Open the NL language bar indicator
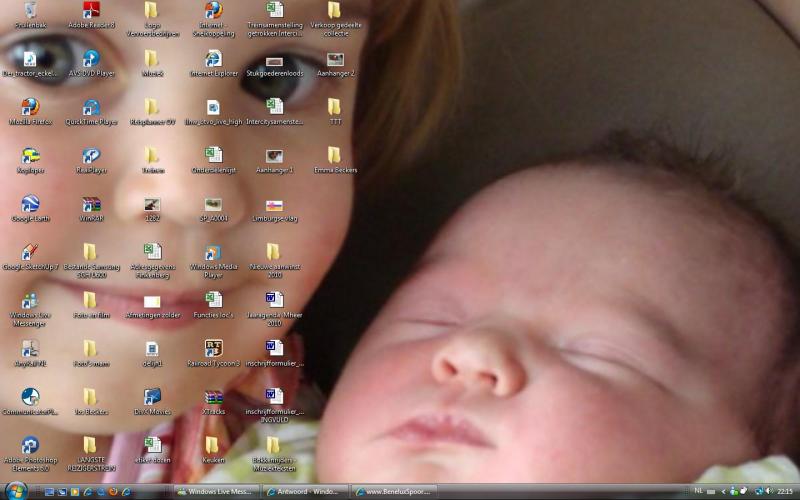Screen dimensions: 800x500 [x=698, y=491]
